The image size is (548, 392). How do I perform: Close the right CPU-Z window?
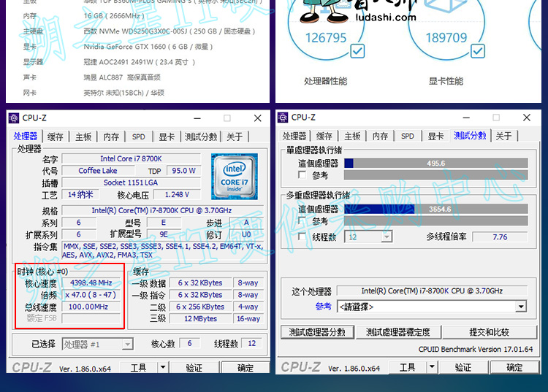point(527,118)
